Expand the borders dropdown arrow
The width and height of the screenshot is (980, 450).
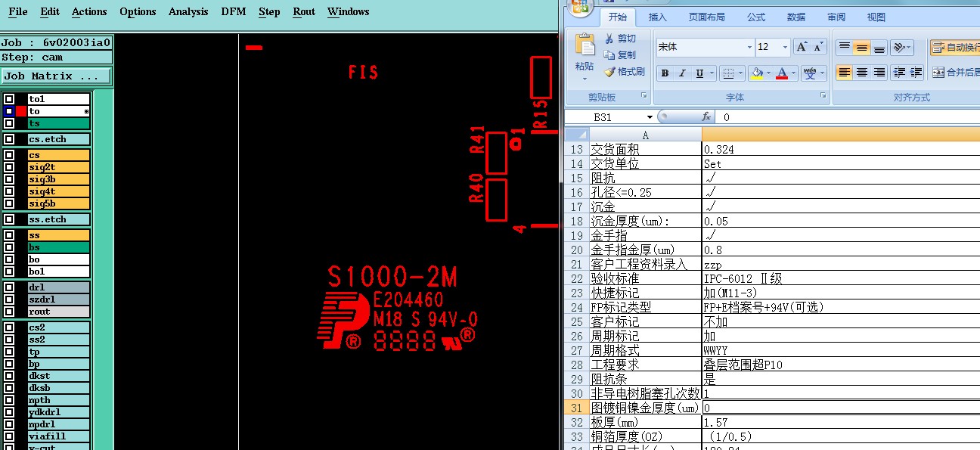click(740, 73)
